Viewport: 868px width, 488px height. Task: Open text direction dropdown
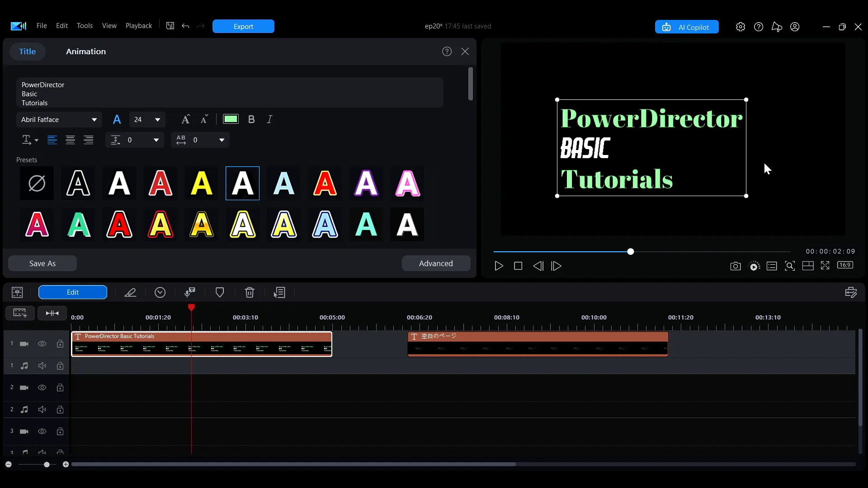tap(30, 140)
